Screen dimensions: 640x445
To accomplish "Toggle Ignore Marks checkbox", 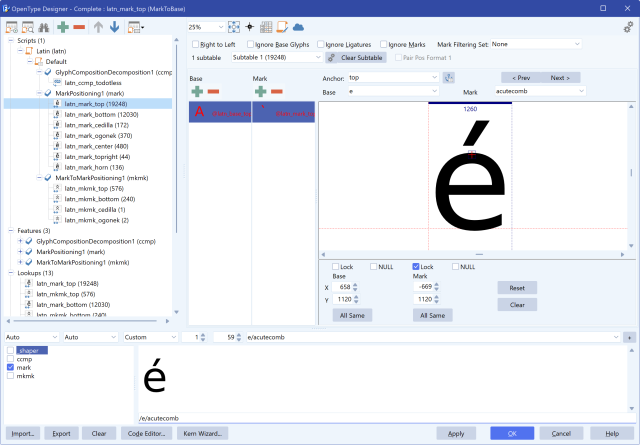I will pyautogui.click(x=383, y=44).
